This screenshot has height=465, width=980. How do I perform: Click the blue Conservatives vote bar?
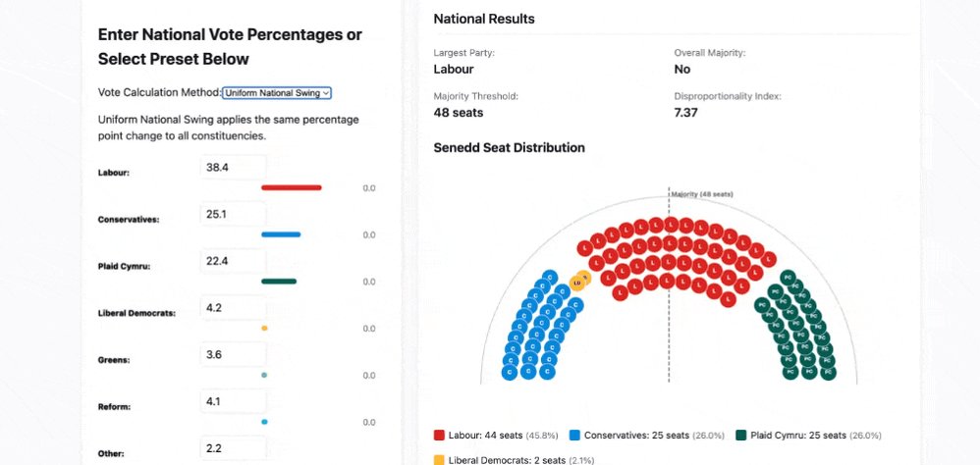point(281,234)
